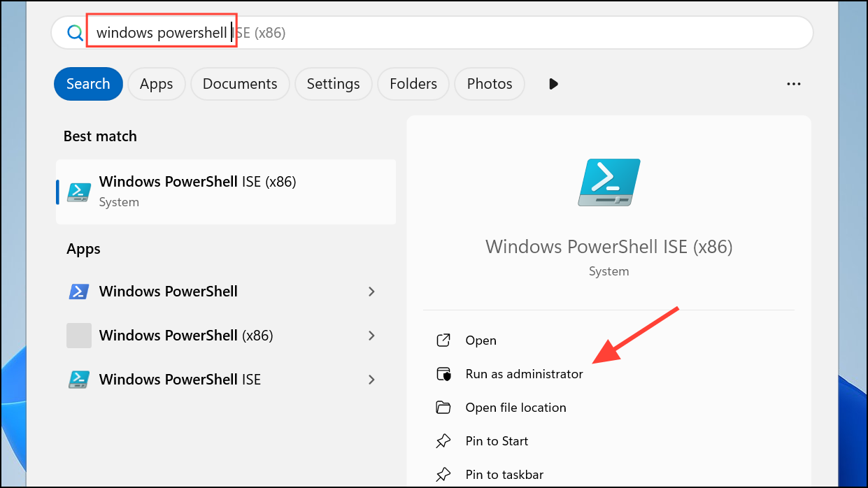Click the Run as administrator shield icon
Screen dimensions: 868x488
coord(443,374)
